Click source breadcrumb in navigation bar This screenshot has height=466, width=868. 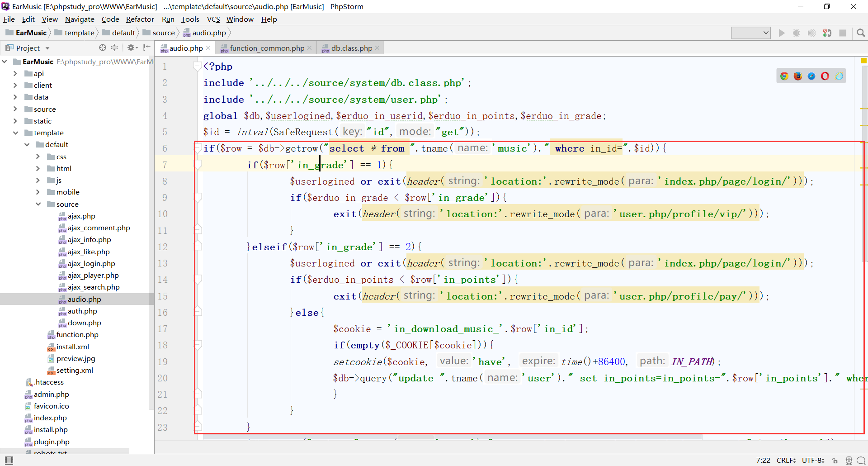pyautogui.click(x=159, y=33)
